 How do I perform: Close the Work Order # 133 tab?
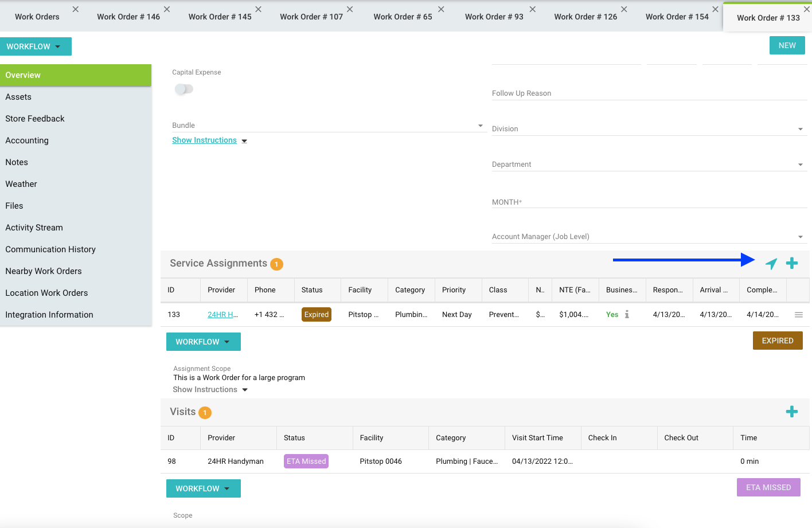pos(807,9)
